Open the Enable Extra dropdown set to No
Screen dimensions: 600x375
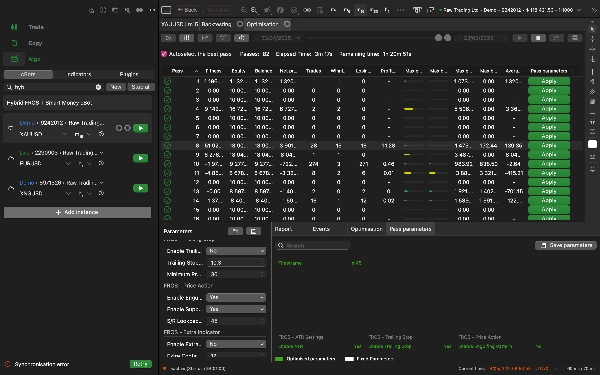(236, 344)
